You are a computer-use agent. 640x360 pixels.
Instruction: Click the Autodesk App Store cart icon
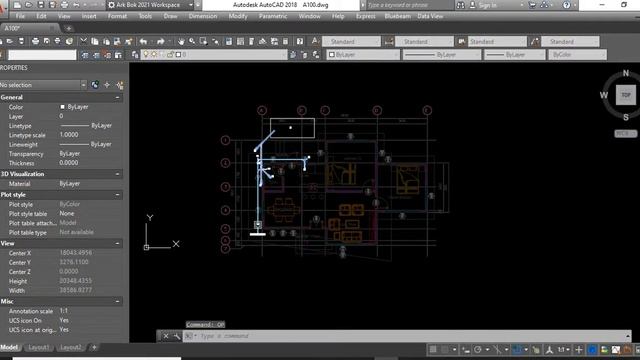point(532,5)
